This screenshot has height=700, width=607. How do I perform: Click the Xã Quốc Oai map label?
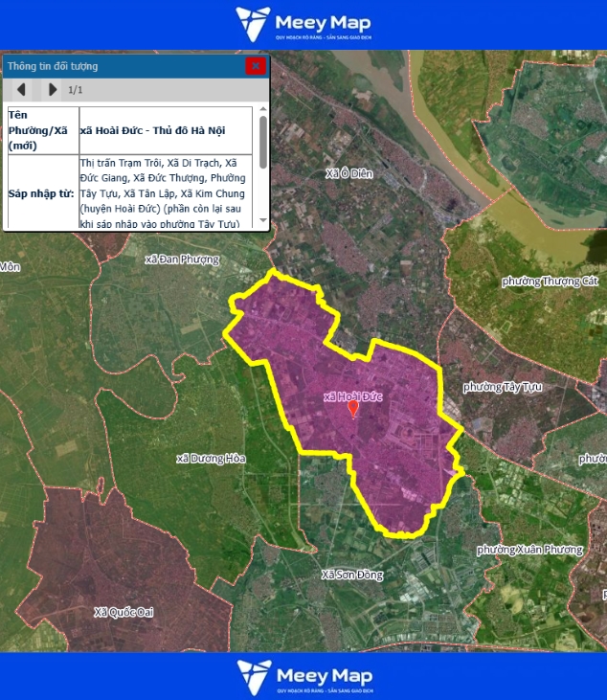tap(123, 612)
